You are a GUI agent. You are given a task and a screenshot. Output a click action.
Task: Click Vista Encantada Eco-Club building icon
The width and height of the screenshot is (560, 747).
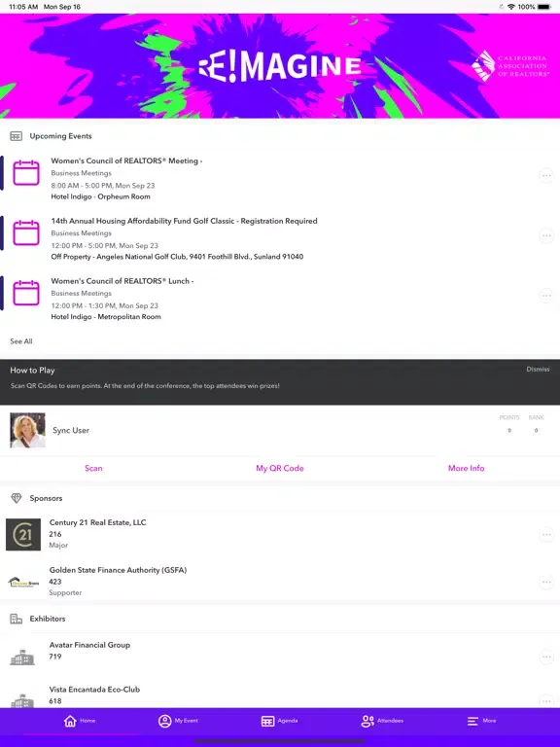22,700
